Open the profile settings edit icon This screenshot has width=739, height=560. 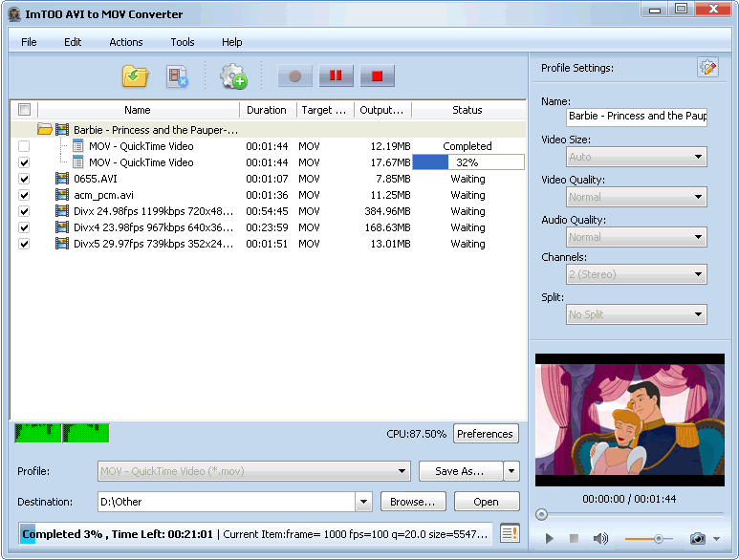[707, 67]
